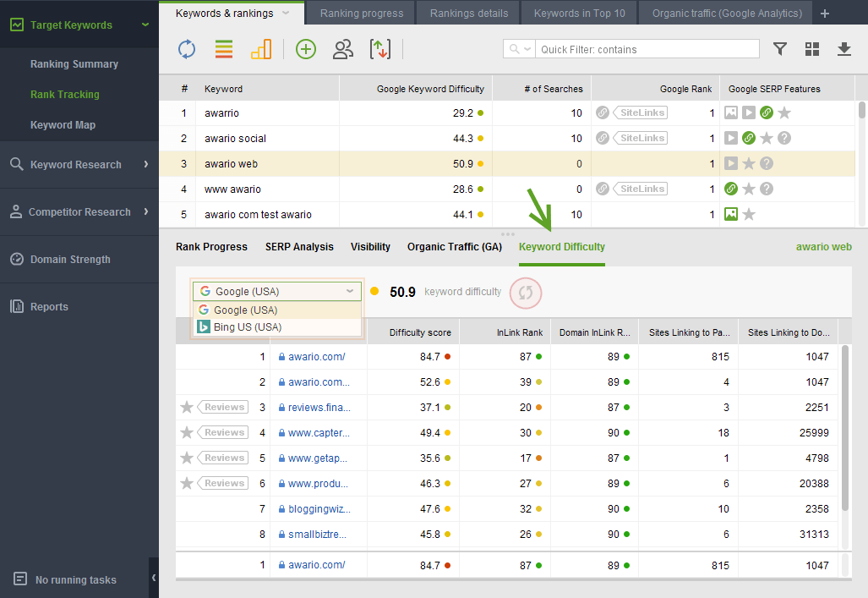This screenshot has height=598, width=868.
Task: Click the orange bar chart icon
Action: pyautogui.click(x=261, y=49)
